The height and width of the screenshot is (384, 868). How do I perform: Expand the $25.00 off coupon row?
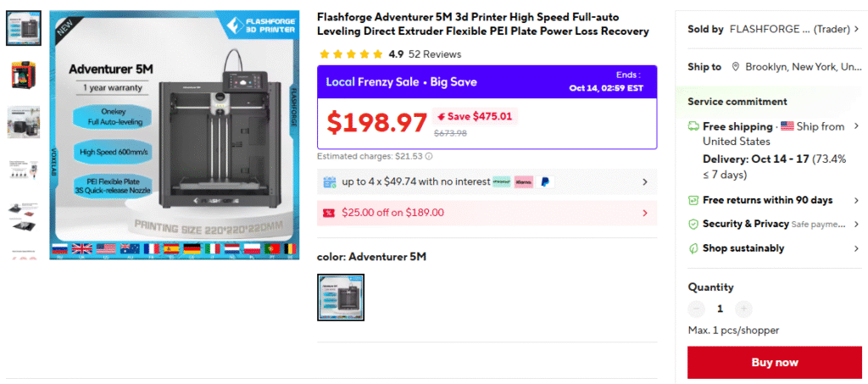pos(644,213)
